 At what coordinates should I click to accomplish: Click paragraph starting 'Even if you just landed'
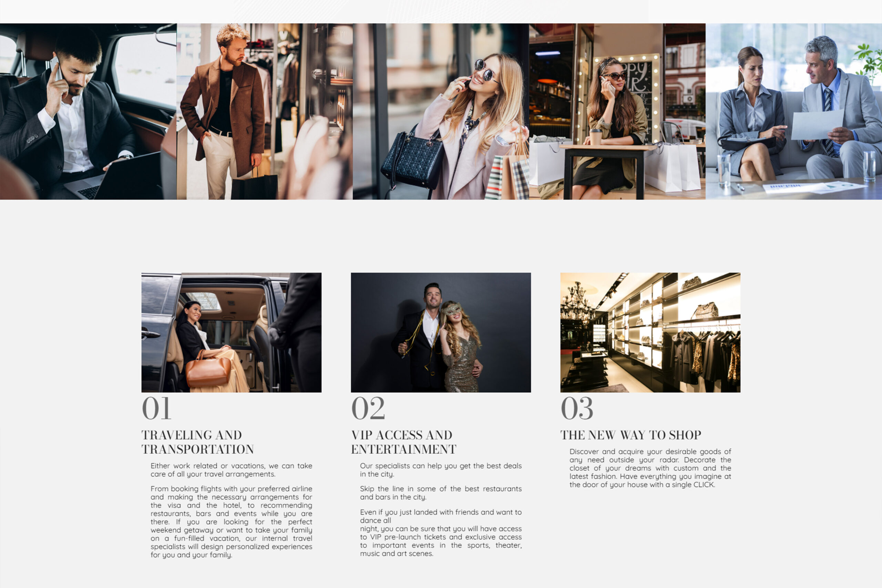tap(441, 533)
